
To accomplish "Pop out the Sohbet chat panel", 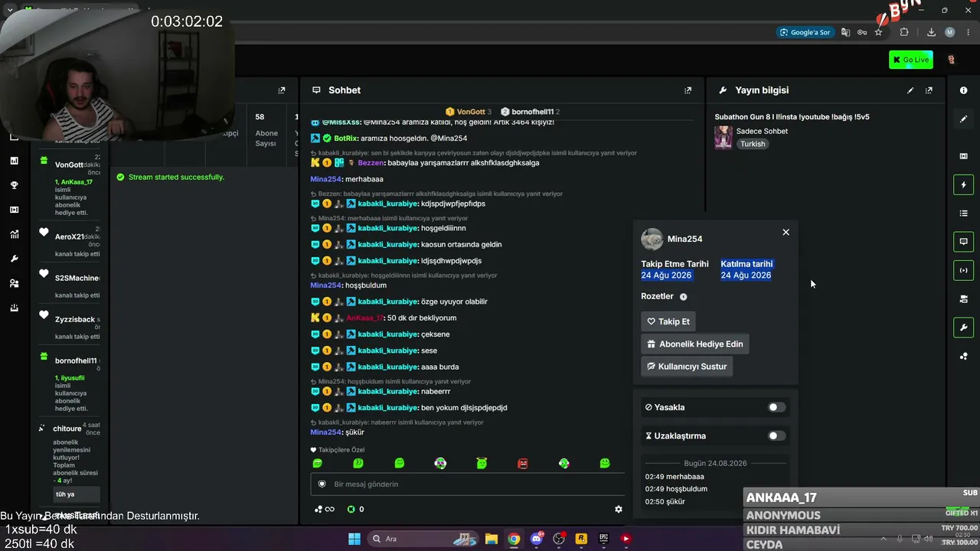I will [688, 90].
